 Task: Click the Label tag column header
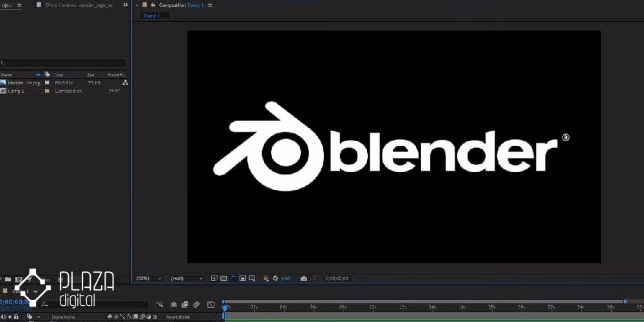pos(48,74)
